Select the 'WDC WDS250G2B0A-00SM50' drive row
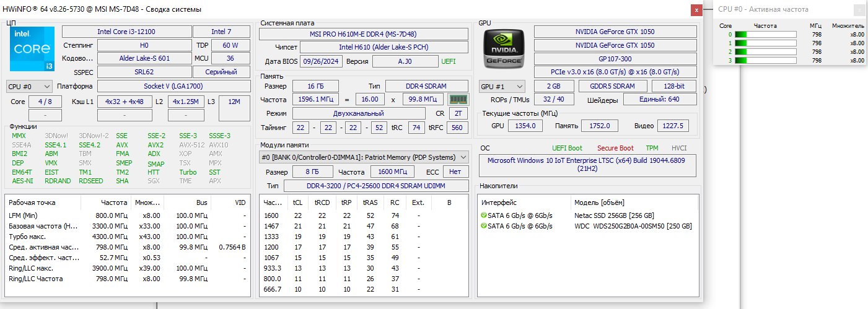Screen dimensions: 868x309 point(589,226)
